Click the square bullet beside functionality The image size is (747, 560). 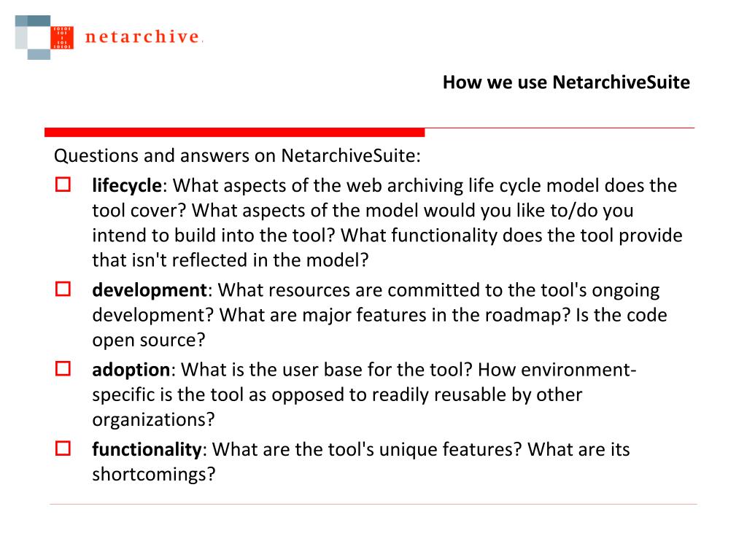point(63,448)
